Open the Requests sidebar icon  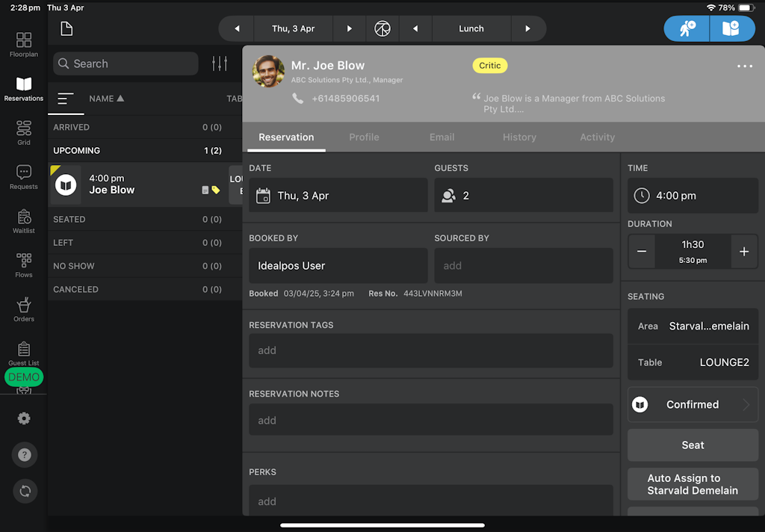[x=24, y=177]
